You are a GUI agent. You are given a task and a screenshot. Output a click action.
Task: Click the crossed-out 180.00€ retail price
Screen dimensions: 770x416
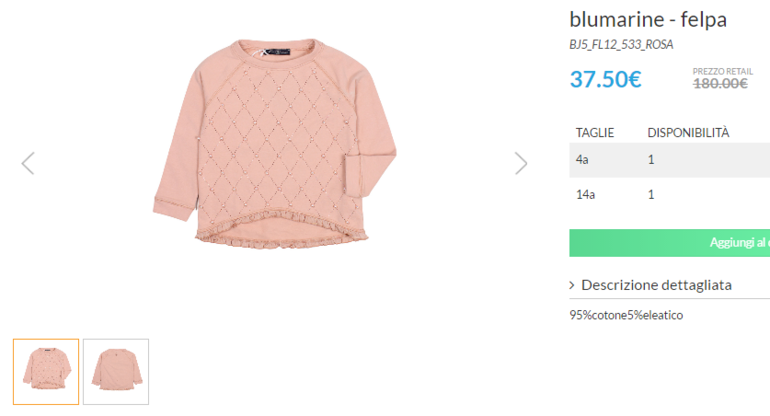pos(720,84)
